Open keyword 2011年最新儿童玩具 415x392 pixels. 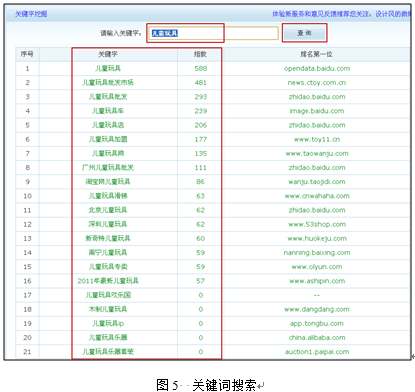pyautogui.click(x=108, y=281)
